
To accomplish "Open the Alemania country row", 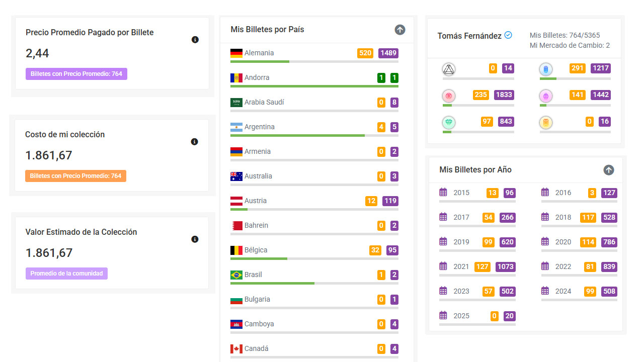I will pyautogui.click(x=259, y=53).
